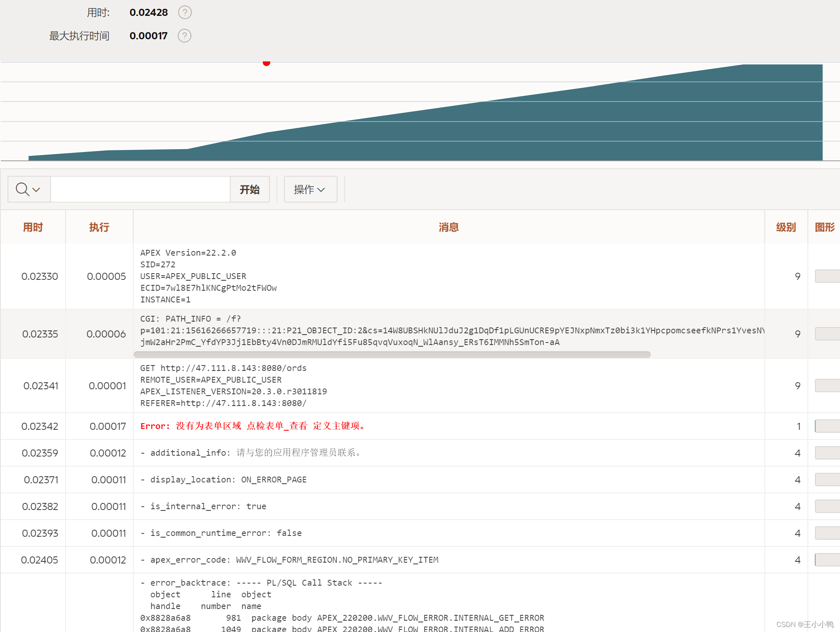Click elapsed value 0.02335

coord(40,334)
